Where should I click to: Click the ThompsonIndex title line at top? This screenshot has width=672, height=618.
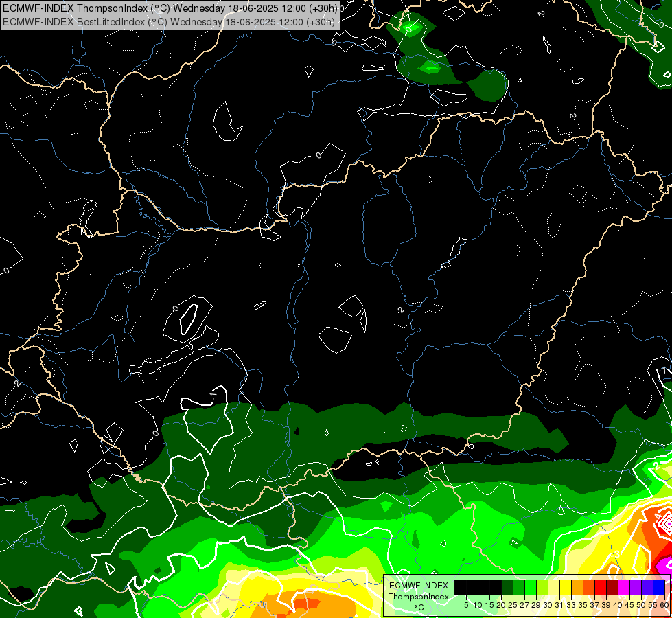pos(170,8)
